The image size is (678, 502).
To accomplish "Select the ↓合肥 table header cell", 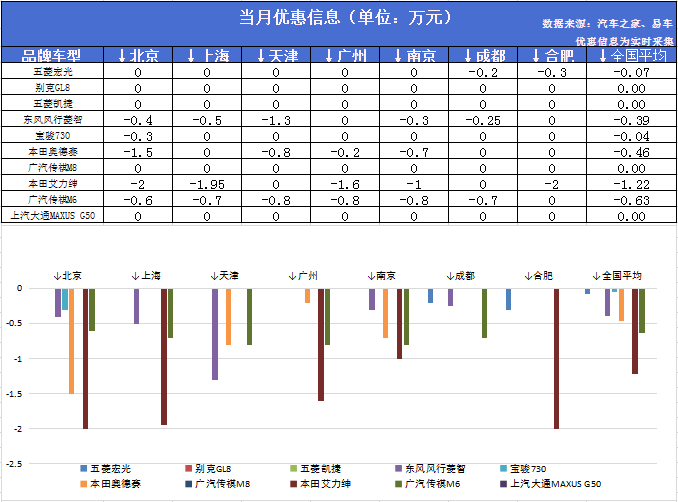I will pos(552,55).
